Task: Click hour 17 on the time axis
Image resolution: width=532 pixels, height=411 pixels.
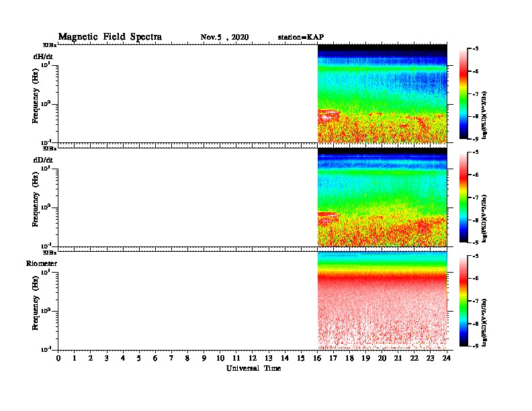Action: [334, 359]
